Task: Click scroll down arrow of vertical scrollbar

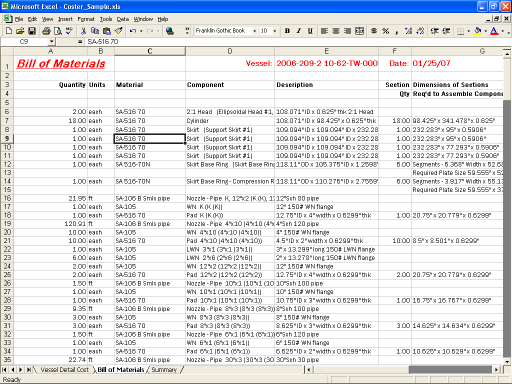Action: 507,362
